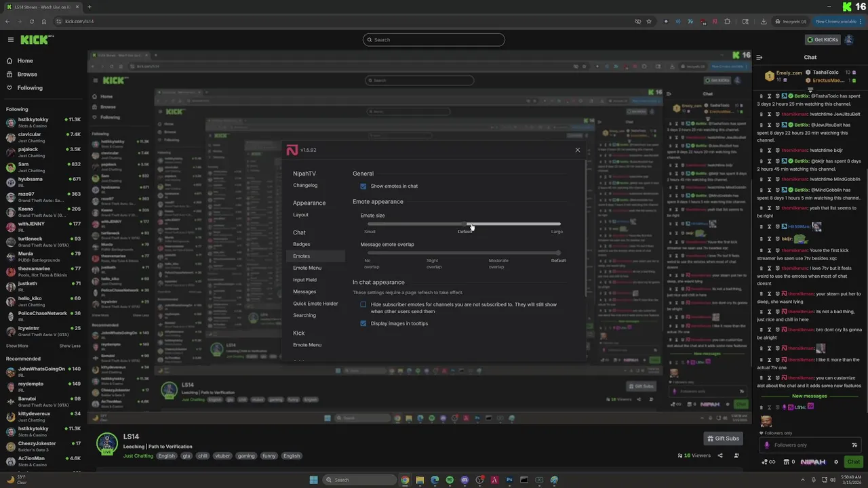Screen dimensions: 868x488
Task: Open JohnWhatsGoingOn recommended channel
Action: pyautogui.click(x=43, y=372)
